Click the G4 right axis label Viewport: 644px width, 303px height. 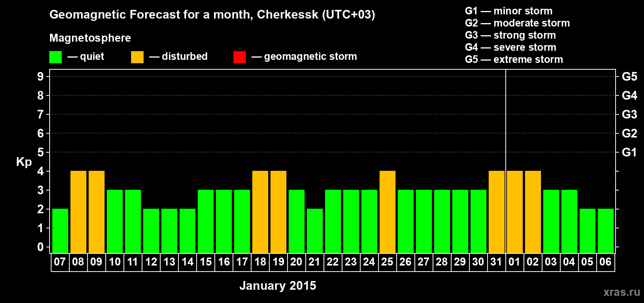[x=630, y=95]
